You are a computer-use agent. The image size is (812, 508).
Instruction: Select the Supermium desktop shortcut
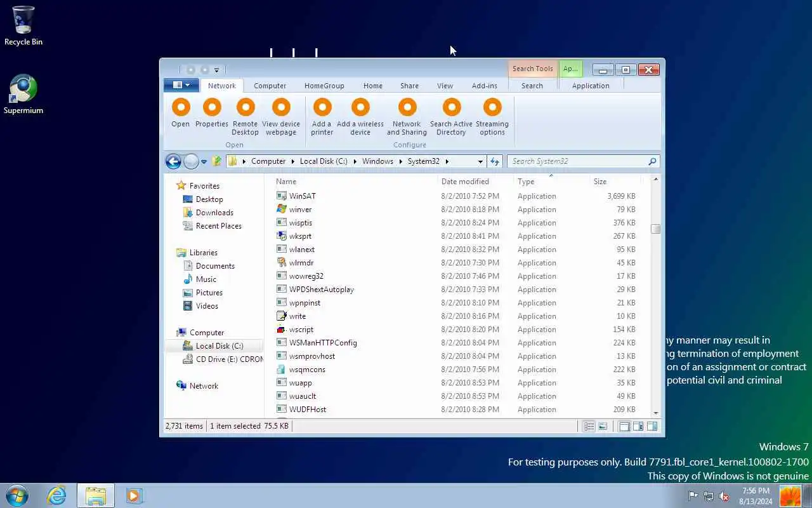click(23, 95)
